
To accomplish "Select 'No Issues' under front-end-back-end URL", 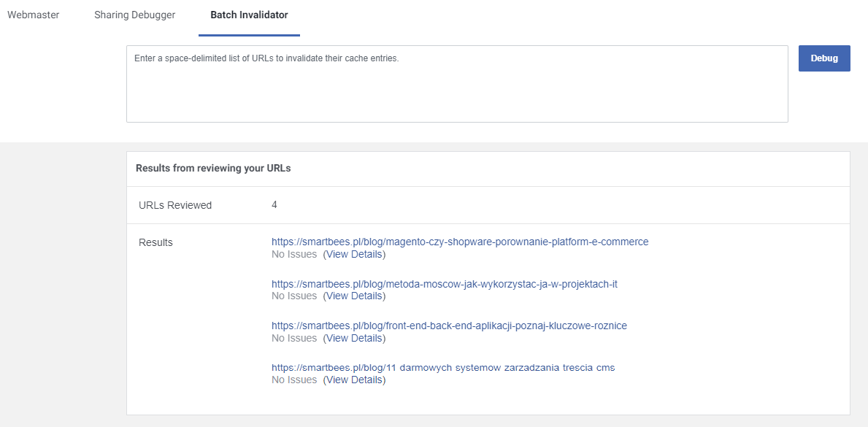I will pyautogui.click(x=294, y=338).
